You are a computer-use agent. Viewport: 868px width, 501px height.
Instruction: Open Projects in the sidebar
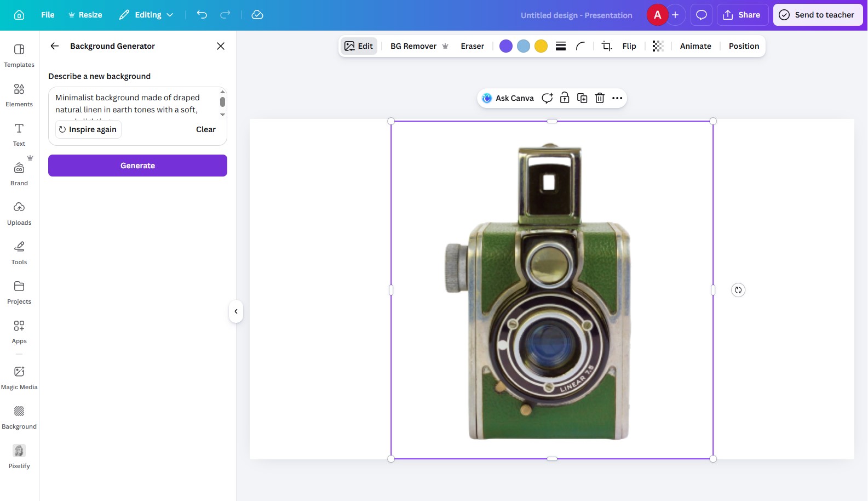click(19, 293)
